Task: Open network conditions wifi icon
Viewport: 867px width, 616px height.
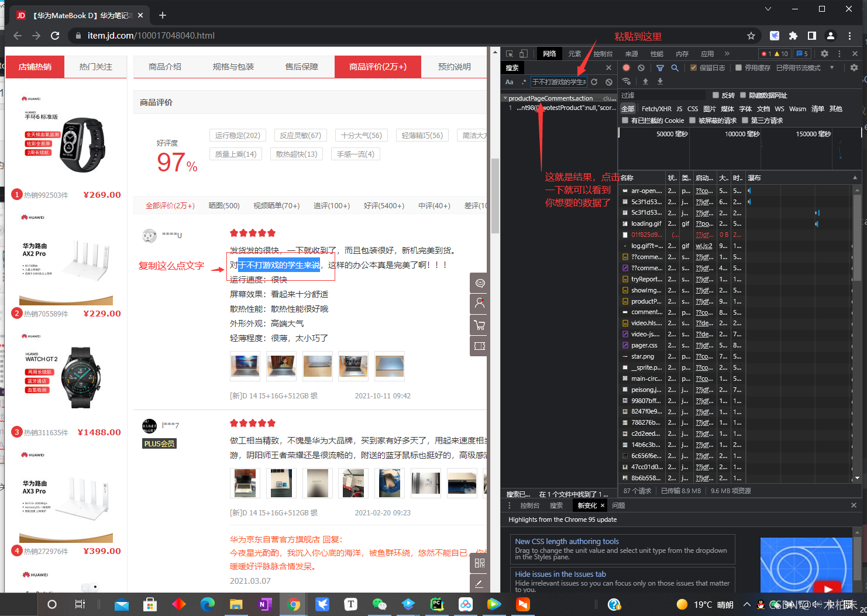Action: pyautogui.click(x=627, y=81)
